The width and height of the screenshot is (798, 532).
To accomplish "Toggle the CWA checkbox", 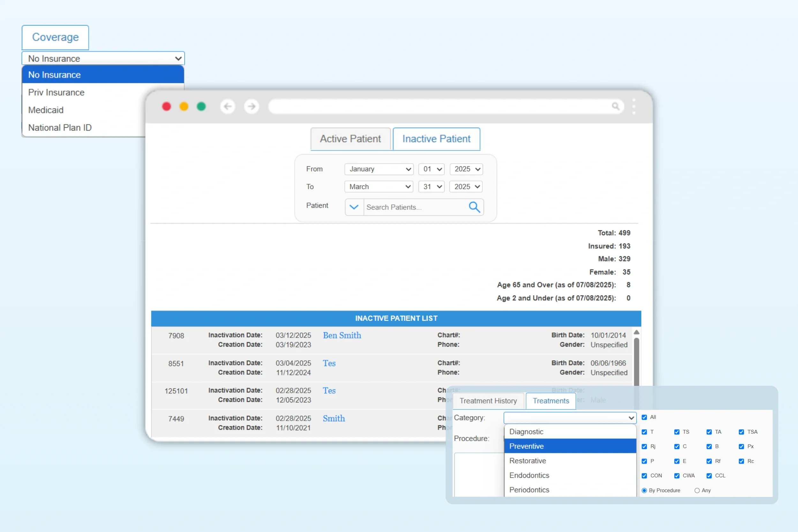I will point(677,476).
